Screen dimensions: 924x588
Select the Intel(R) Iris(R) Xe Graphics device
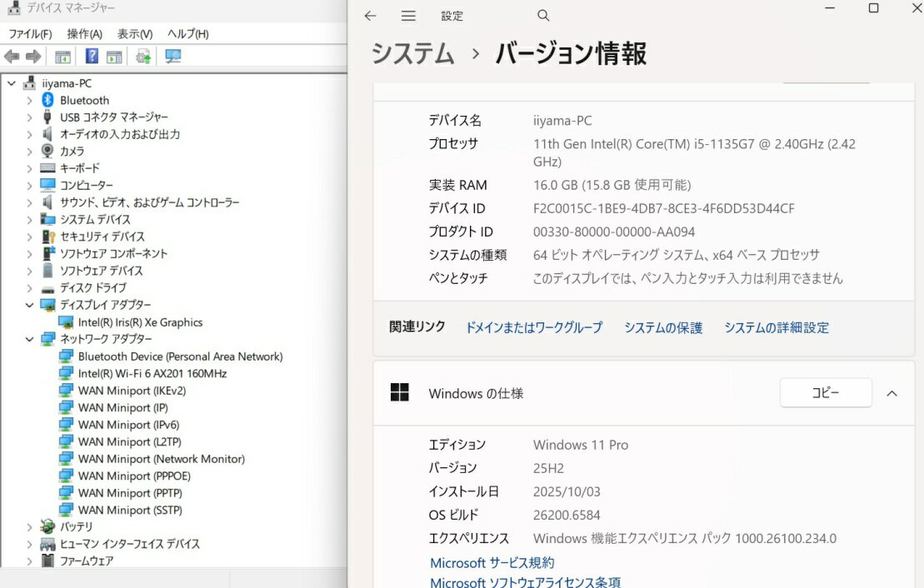[140, 322]
